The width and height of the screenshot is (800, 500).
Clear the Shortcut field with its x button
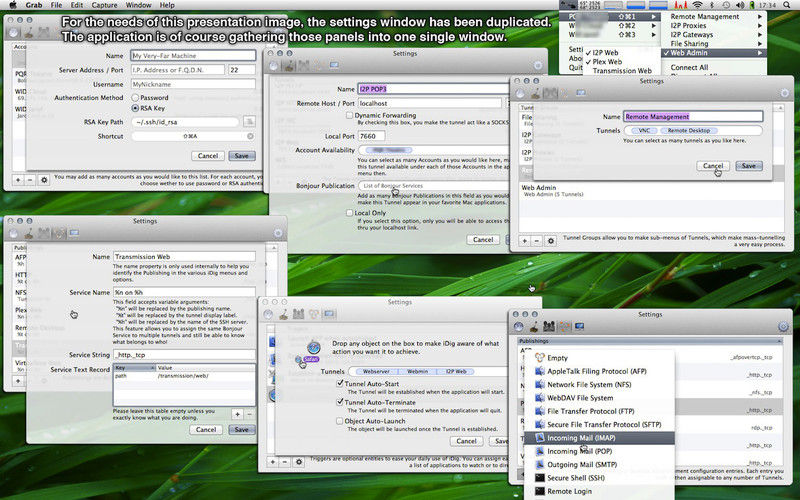pyautogui.click(x=251, y=136)
